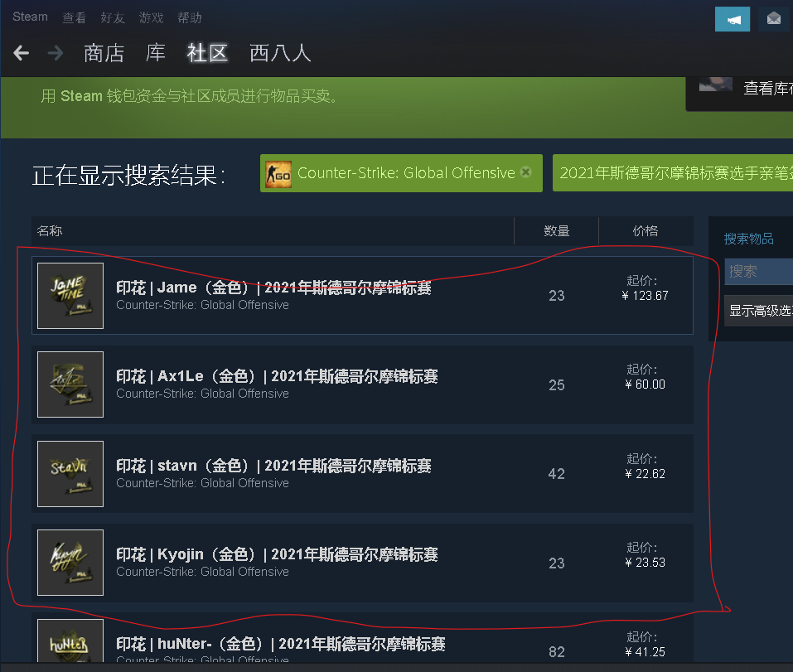This screenshot has height=672, width=793.
Task: Open the Kyojin gold sticker thumbnail
Action: click(70, 563)
